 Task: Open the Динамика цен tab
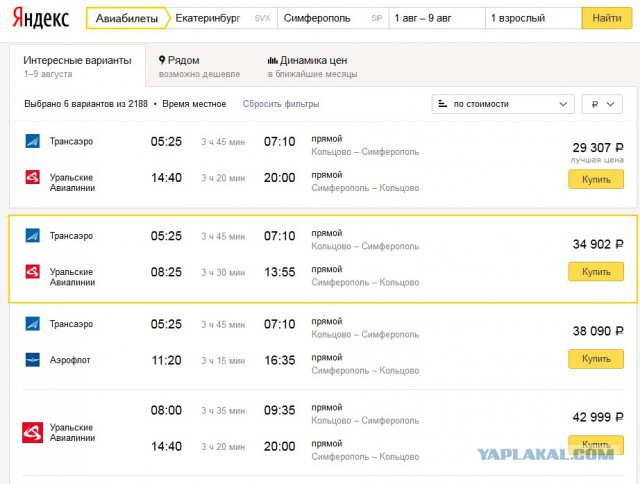pos(312,66)
